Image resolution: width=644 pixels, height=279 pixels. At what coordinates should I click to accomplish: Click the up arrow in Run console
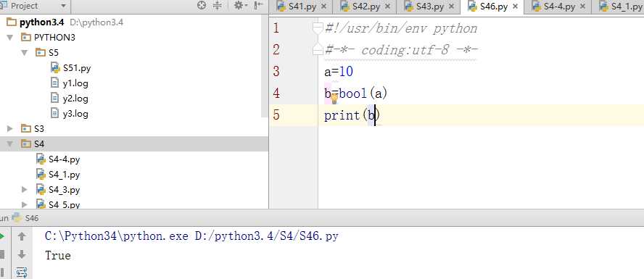[22, 236]
